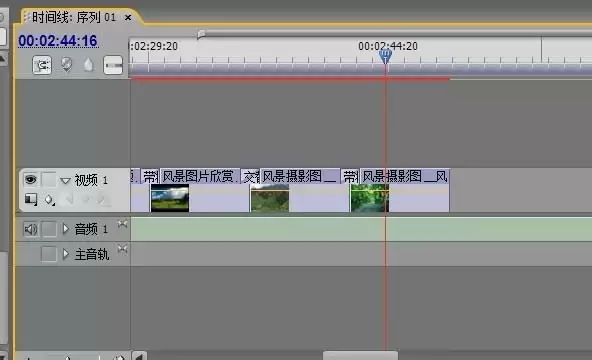Toggle the lock box on 音频 1
Viewport: 592px width, 360px height.
click(49, 229)
